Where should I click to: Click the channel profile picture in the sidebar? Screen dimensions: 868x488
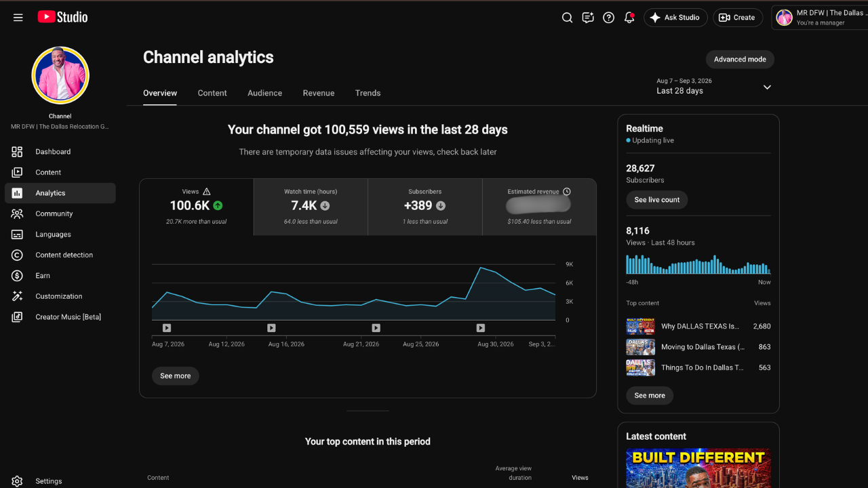tap(60, 75)
